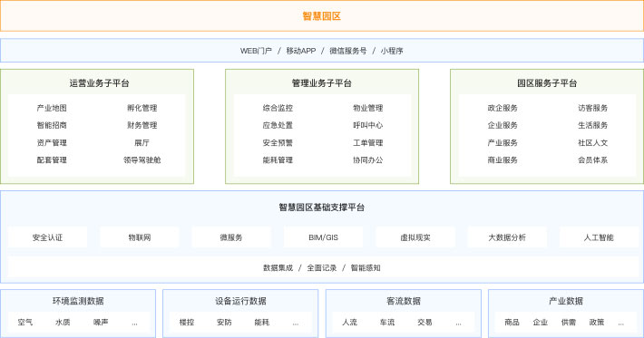Click the 运营业务子平台 heading
The height and width of the screenshot is (338, 644).
point(99,83)
